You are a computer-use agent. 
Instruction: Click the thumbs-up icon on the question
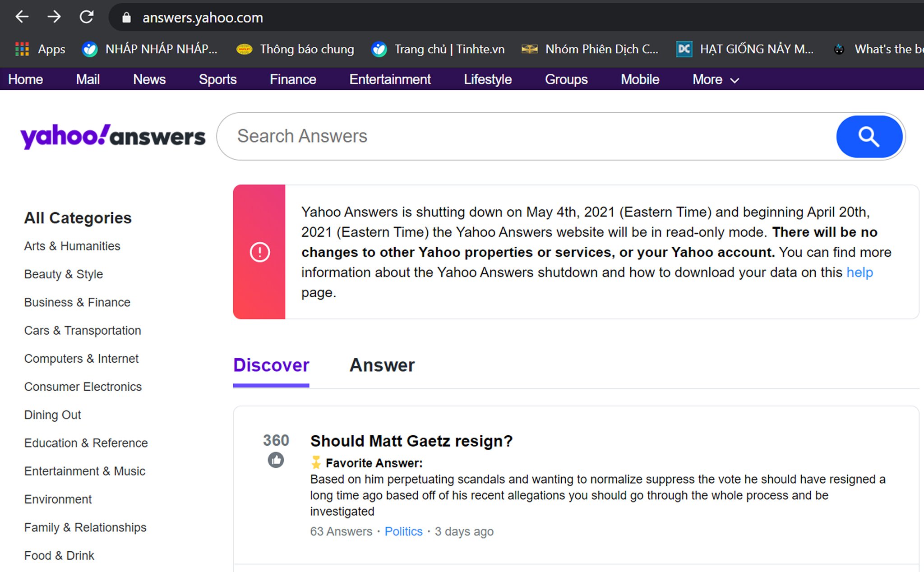tap(276, 461)
